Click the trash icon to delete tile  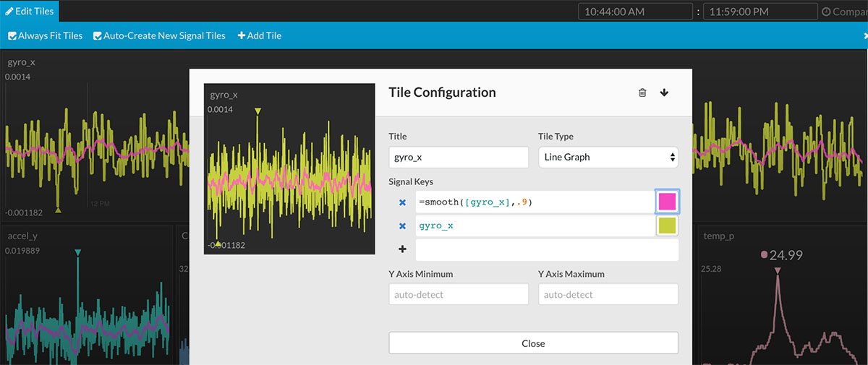tap(642, 93)
